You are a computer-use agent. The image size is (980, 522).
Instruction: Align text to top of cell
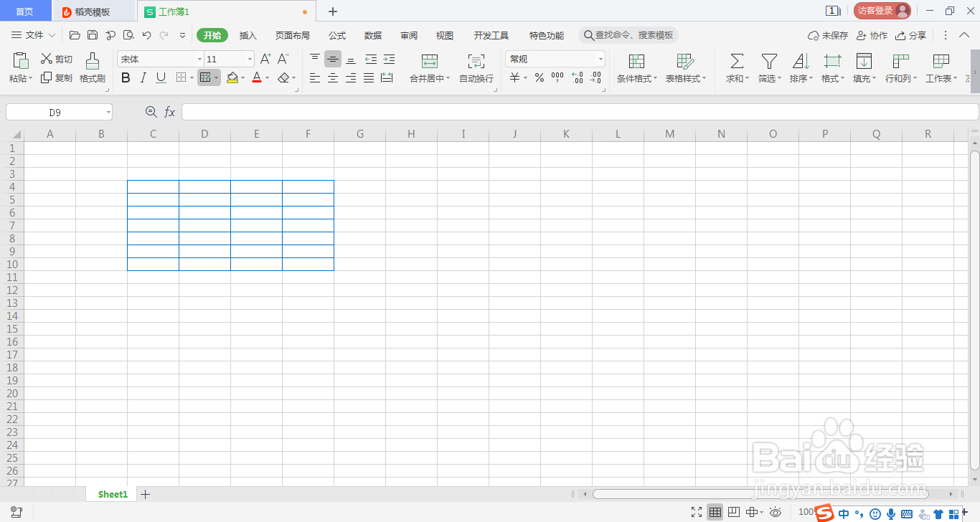pyautogui.click(x=315, y=59)
